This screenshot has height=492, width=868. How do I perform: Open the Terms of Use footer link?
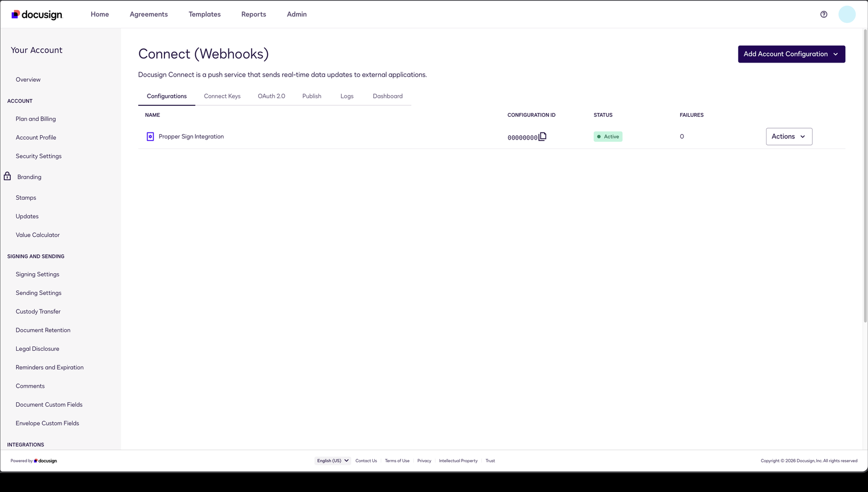pos(397,461)
